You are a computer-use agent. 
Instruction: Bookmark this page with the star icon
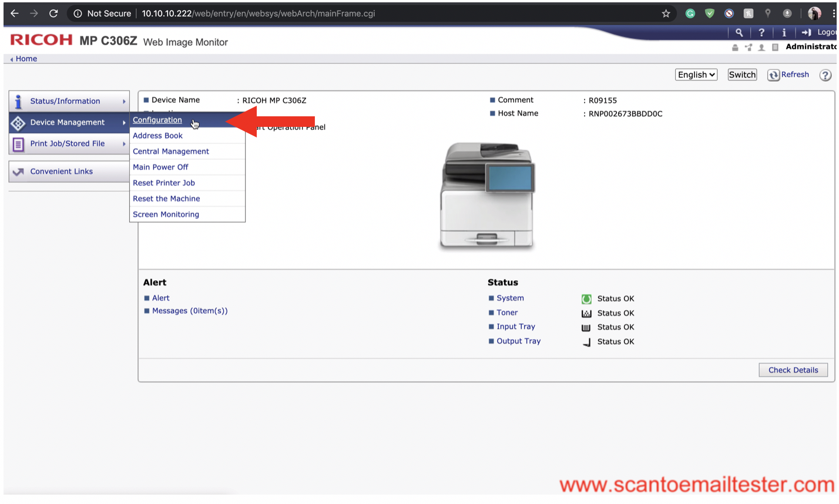666,14
